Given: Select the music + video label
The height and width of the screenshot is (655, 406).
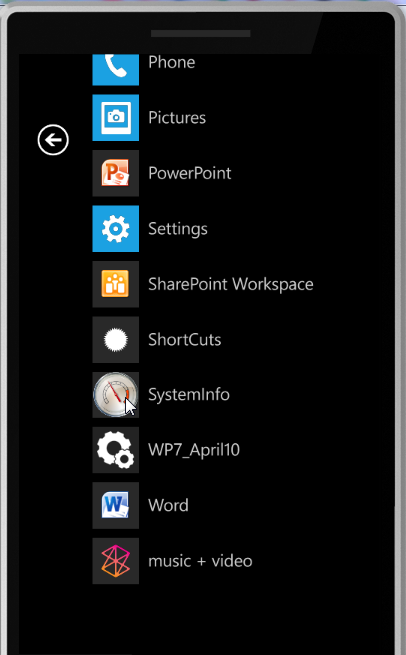Looking at the screenshot, I should tap(200, 561).
